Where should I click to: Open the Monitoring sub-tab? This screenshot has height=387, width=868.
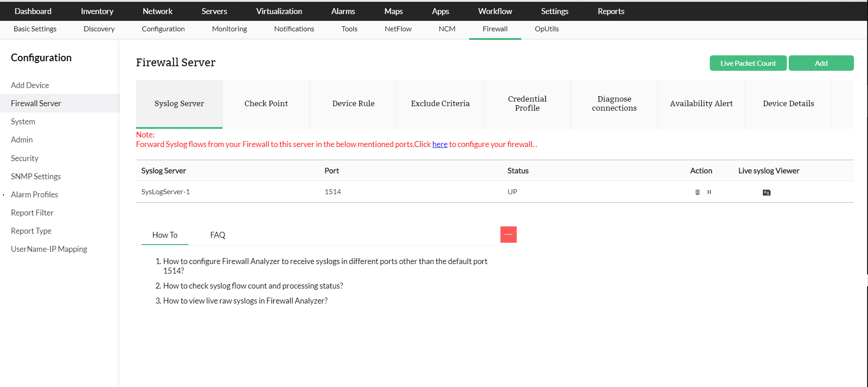coord(229,29)
